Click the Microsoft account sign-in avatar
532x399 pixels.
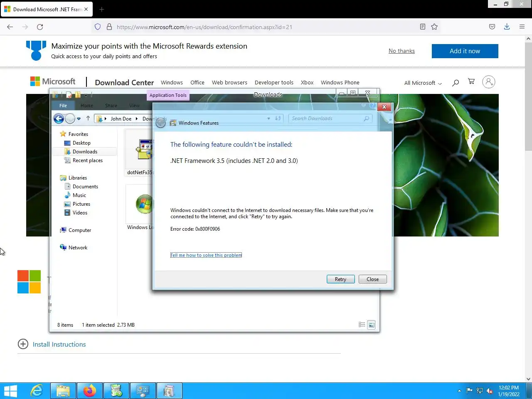[x=489, y=82]
